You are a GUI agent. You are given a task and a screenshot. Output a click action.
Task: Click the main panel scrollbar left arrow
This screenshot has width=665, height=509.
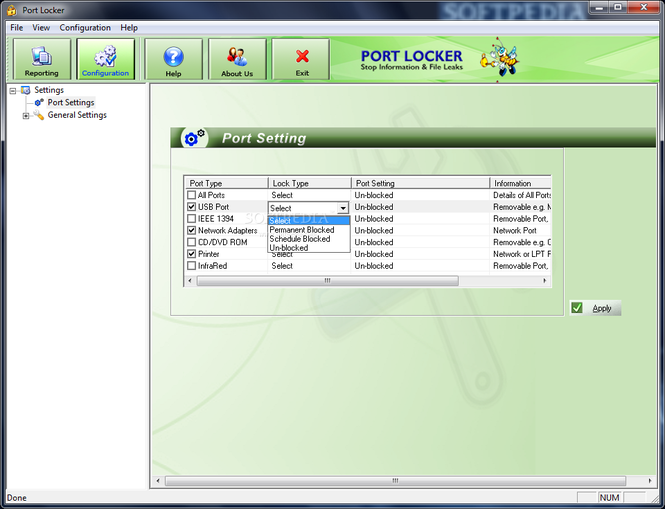coord(158,481)
